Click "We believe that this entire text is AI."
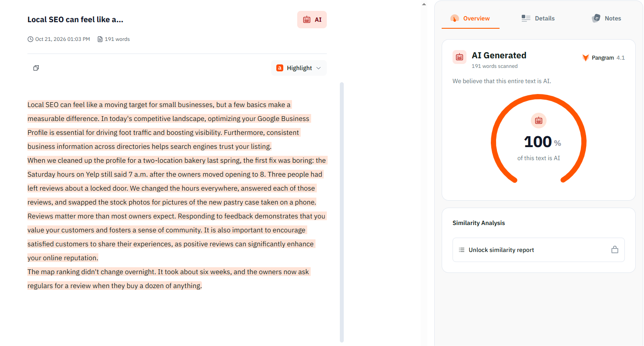The width and height of the screenshot is (644, 346). tap(502, 81)
